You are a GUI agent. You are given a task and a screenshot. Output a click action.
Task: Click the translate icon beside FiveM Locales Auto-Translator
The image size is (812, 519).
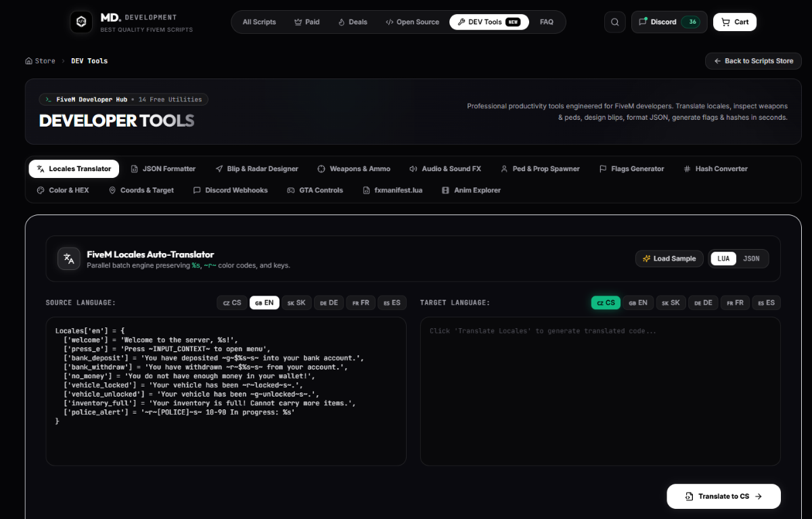click(69, 258)
